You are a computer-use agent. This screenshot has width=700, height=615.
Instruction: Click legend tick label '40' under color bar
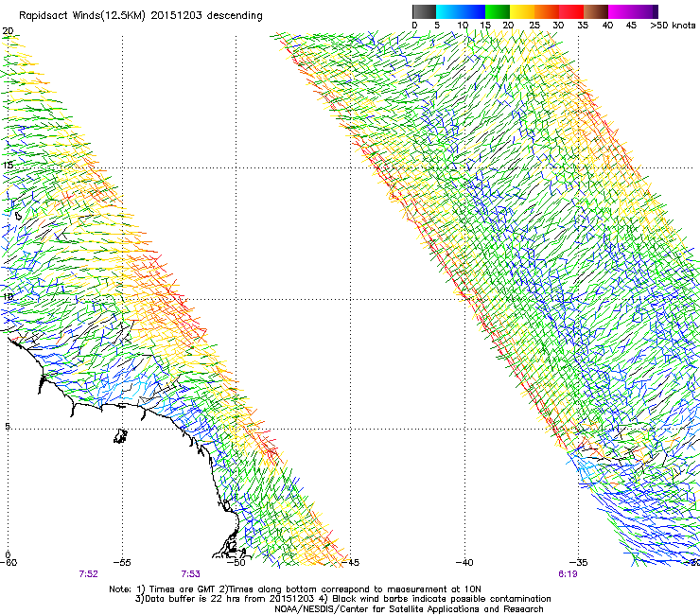click(607, 26)
